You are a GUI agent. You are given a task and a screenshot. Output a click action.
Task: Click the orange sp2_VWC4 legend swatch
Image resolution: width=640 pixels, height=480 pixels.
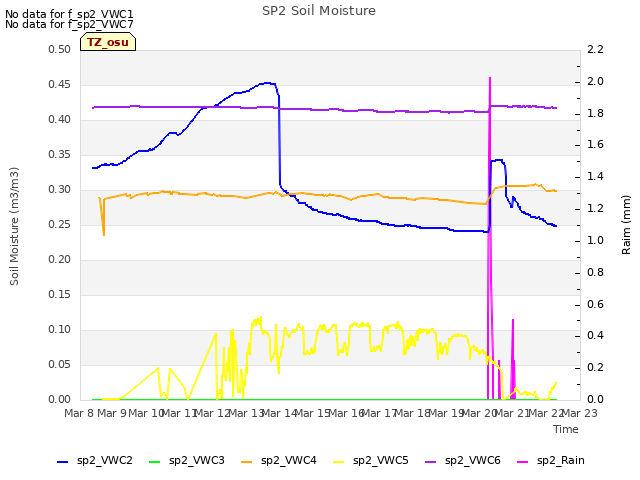tap(247, 462)
